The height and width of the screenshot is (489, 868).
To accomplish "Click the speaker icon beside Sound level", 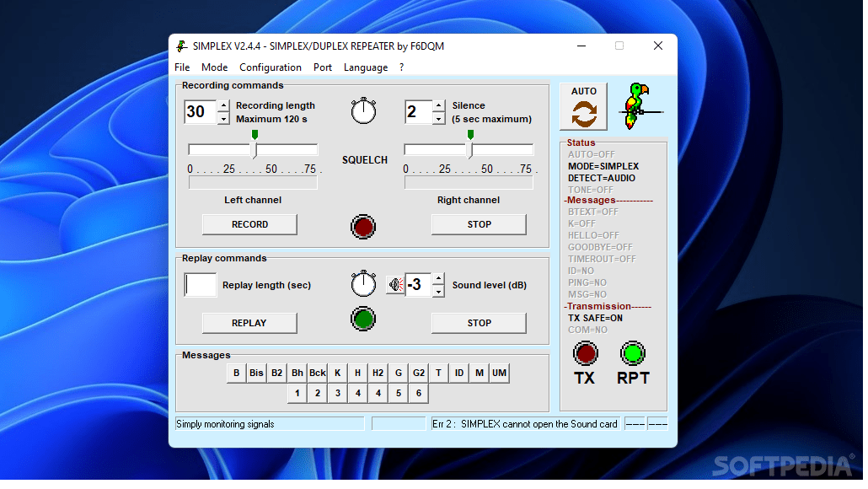I will tap(395, 285).
